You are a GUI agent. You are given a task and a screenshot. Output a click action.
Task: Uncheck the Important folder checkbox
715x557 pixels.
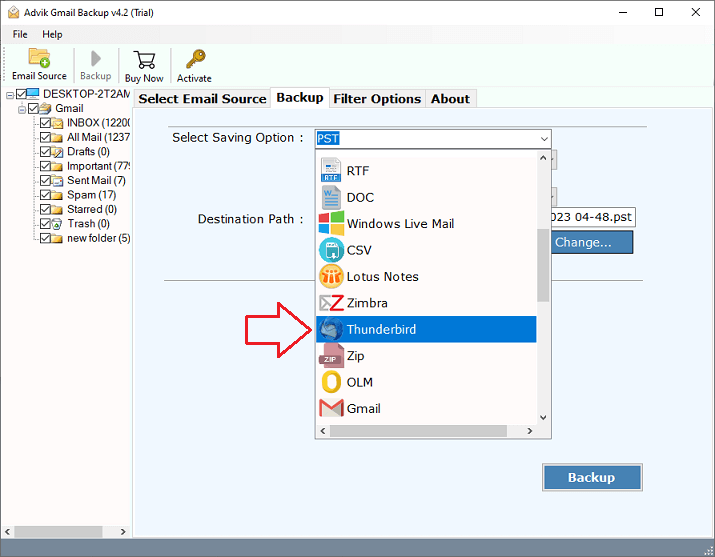pos(45,166)
